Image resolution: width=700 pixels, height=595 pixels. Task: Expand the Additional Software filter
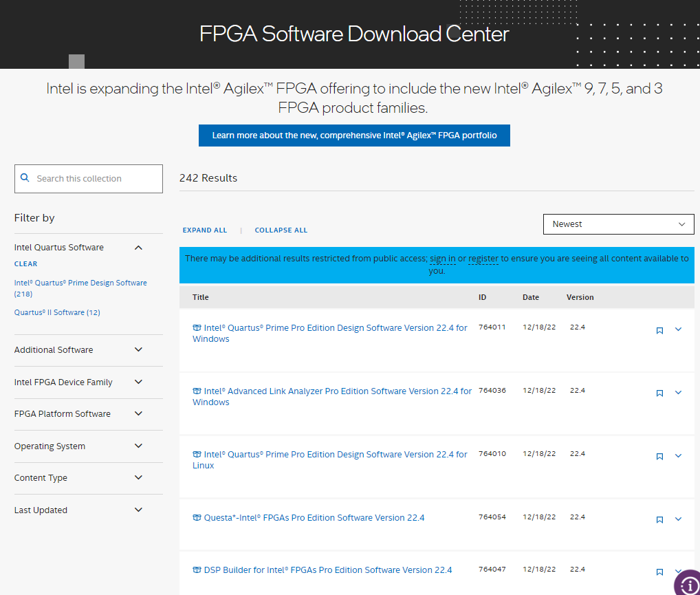click(x=138, y=349)
